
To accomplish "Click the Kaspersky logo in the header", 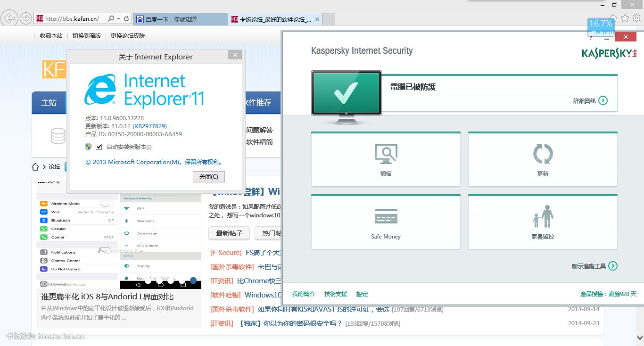I will coord(610,53).
